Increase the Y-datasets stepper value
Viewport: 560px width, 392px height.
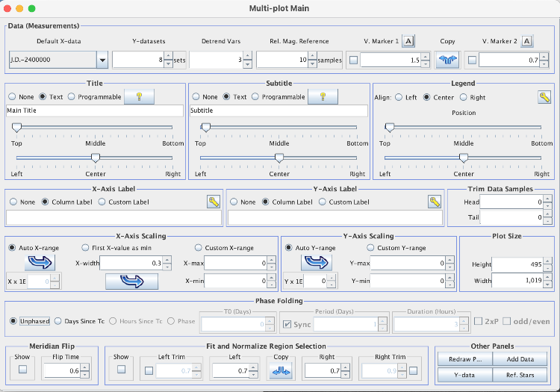tap(168, 57)
